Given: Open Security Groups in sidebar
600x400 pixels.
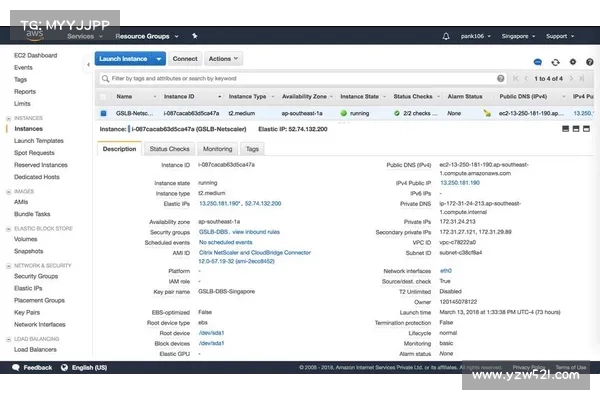Looking at the screenshot, I should click(x=36, y=276).
